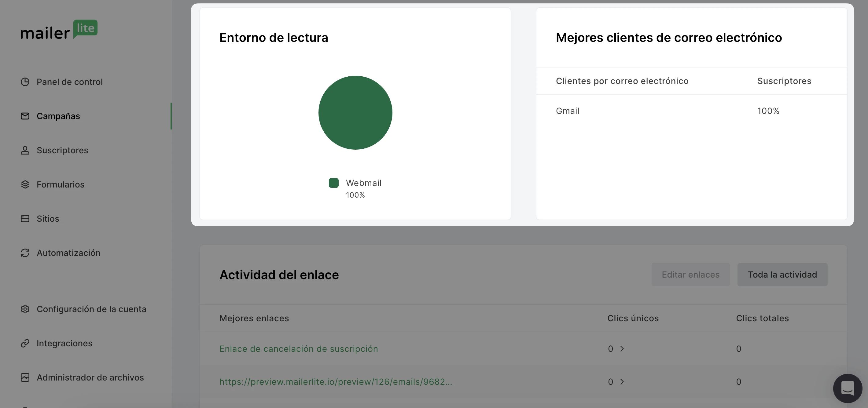
Task: Click the Configuración de la cuenta gear icon
Action: 25,309
